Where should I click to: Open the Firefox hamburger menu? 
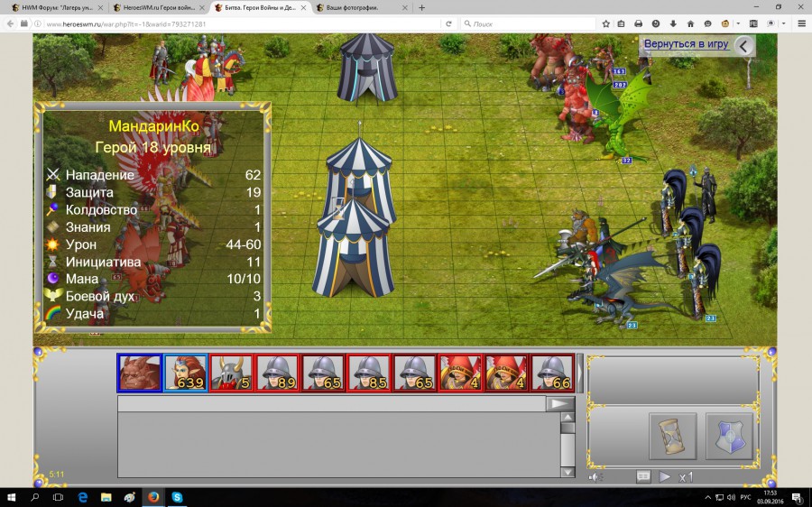tap(802, 23)
